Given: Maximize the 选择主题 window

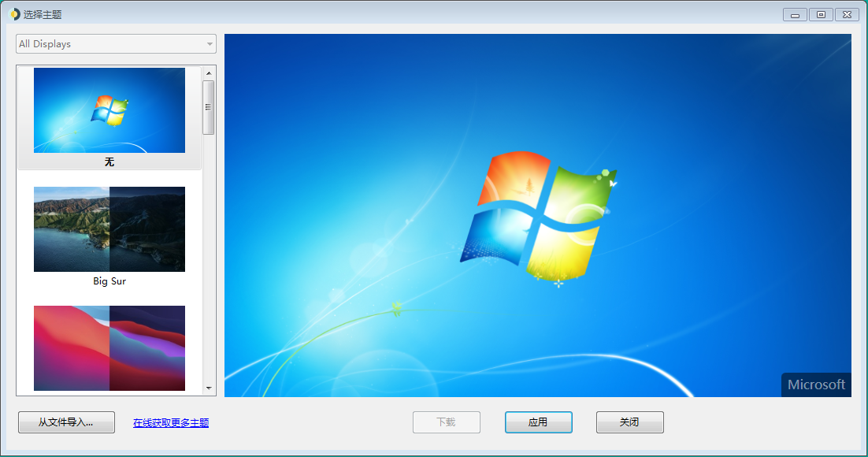Looking at the screenshot, I should tap(821, 14).
